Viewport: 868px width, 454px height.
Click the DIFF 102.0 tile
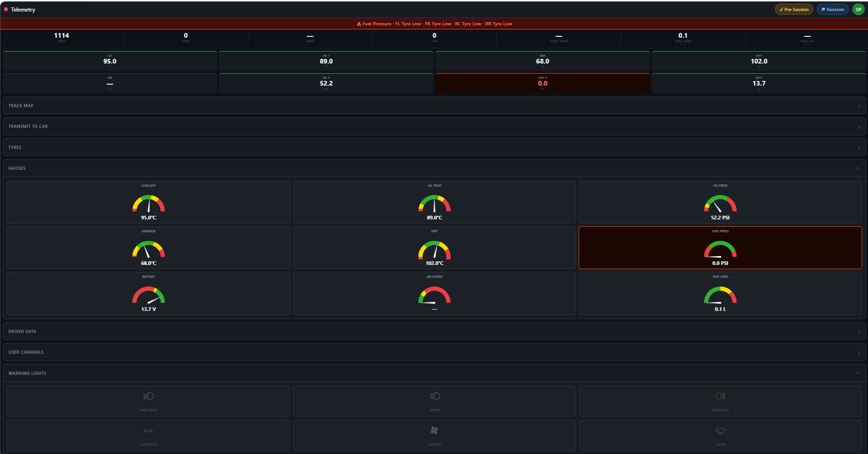click(x=759, y=61)
